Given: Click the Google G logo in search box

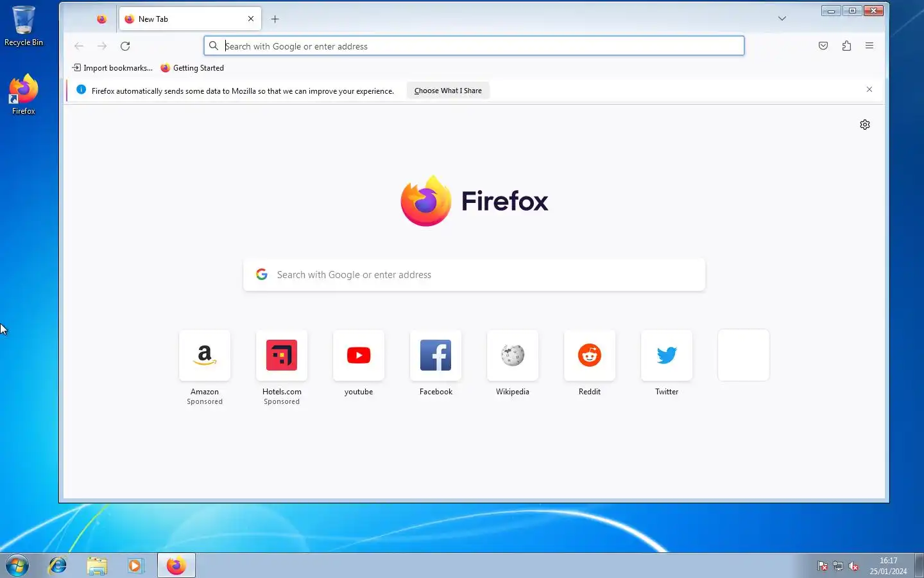Looking at the screenshot, I should coord(262,274).
